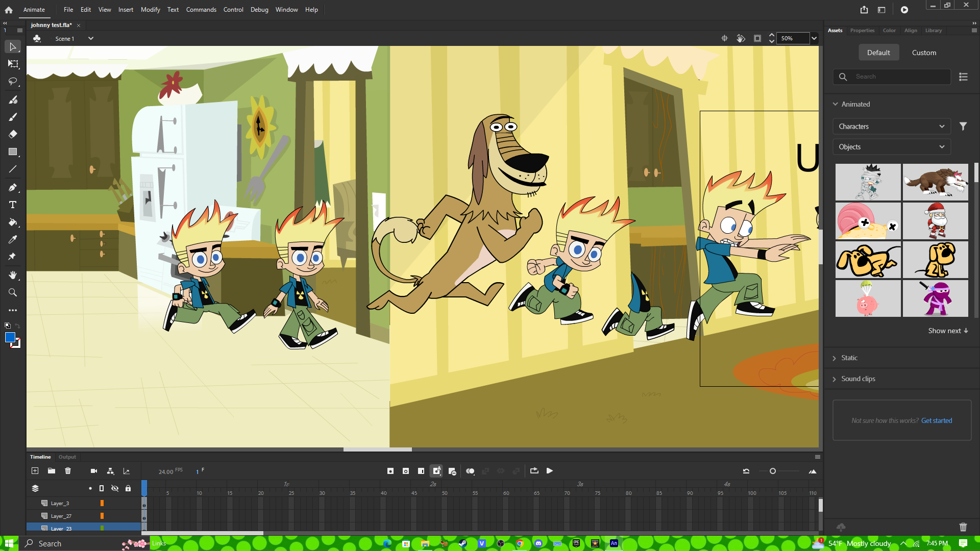The height and width of the screenshot is (551, 980).
Task: Open the Modify menu
Action: 150,10
